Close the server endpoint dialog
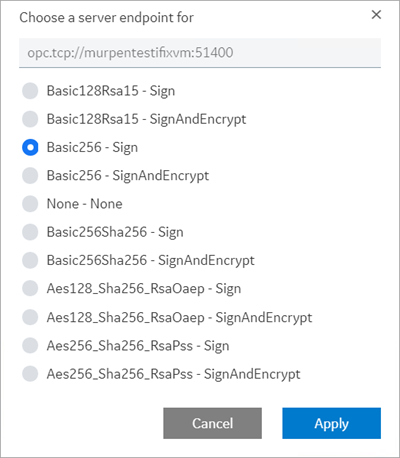400x458 pixels. [x=376, y=15]
